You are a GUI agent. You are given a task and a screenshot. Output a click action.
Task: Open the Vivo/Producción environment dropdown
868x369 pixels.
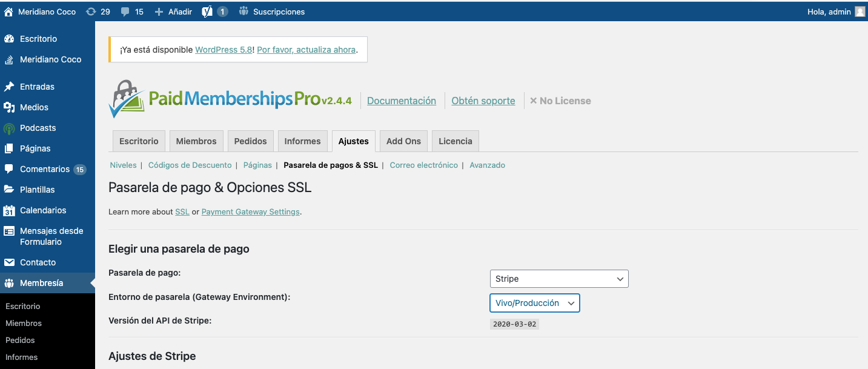[x=535, y=303]
